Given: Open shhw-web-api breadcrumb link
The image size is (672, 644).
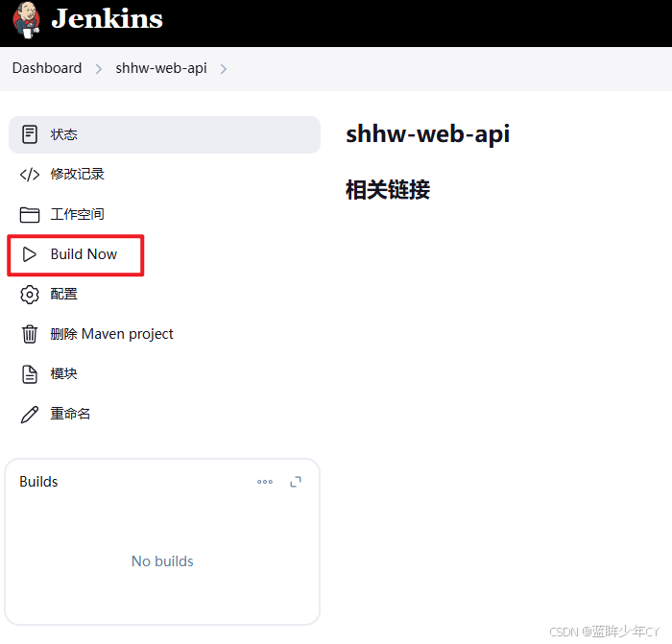Looking at the screenshot, I should [x=161, y=68].
